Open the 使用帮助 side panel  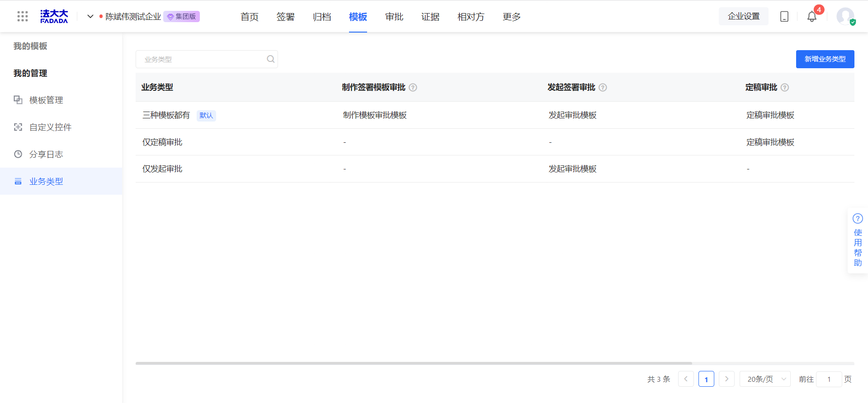pyautogui.click(x=858, y=241)
